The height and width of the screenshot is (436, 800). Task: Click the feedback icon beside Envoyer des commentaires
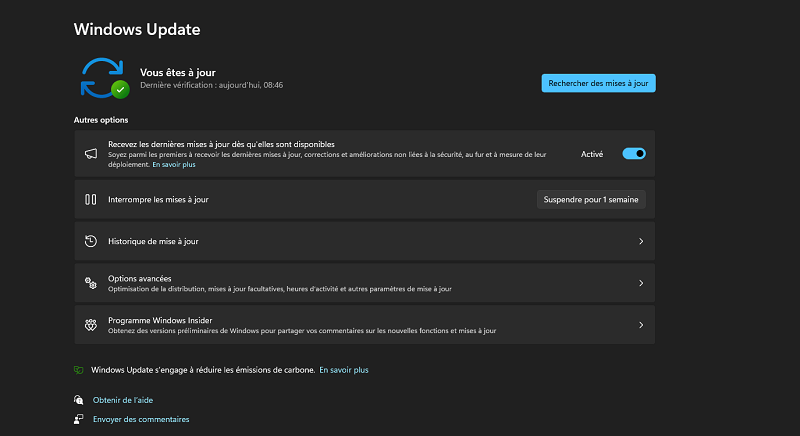[79, 420]
